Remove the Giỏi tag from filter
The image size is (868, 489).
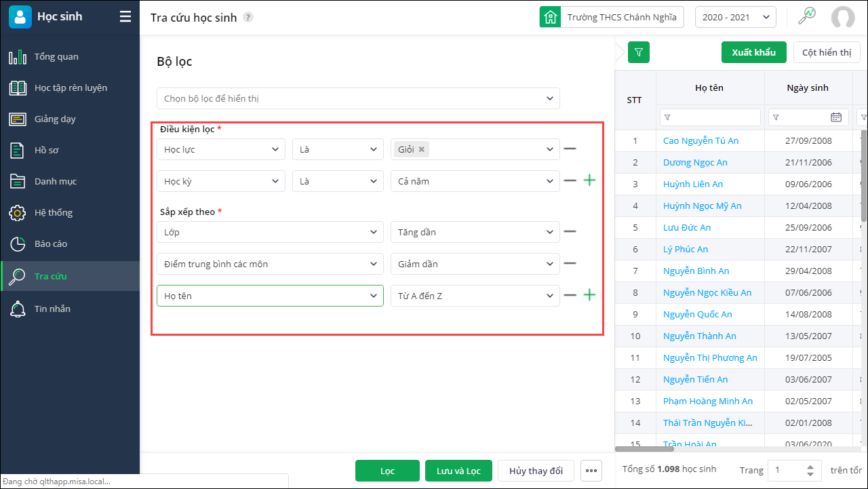(x=422, y=149)
